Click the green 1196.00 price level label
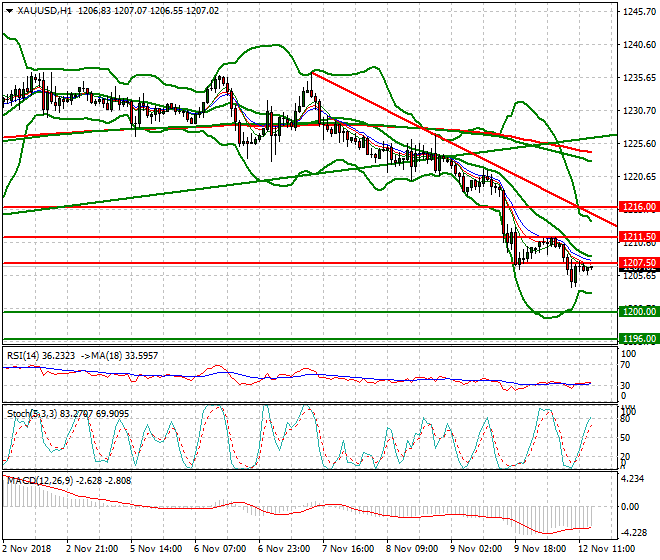This screenshot has width=660, height=560. (x=639, y=339)
